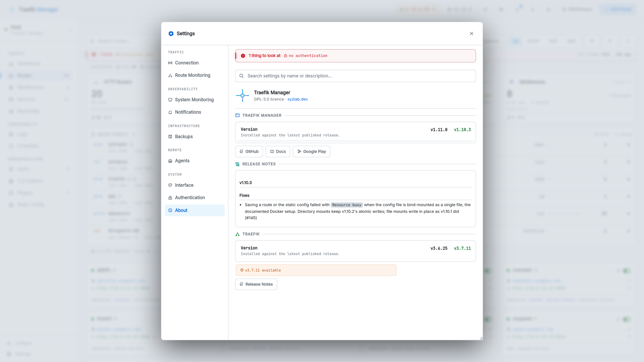Click the "Version" label in the Traefik Manager card

coord(249,129)
